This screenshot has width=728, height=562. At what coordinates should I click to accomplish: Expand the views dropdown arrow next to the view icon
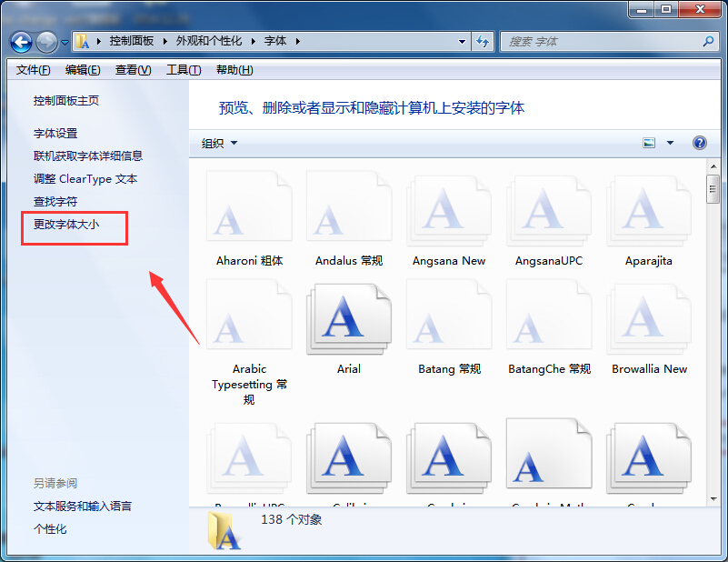(x=670, y=143)
